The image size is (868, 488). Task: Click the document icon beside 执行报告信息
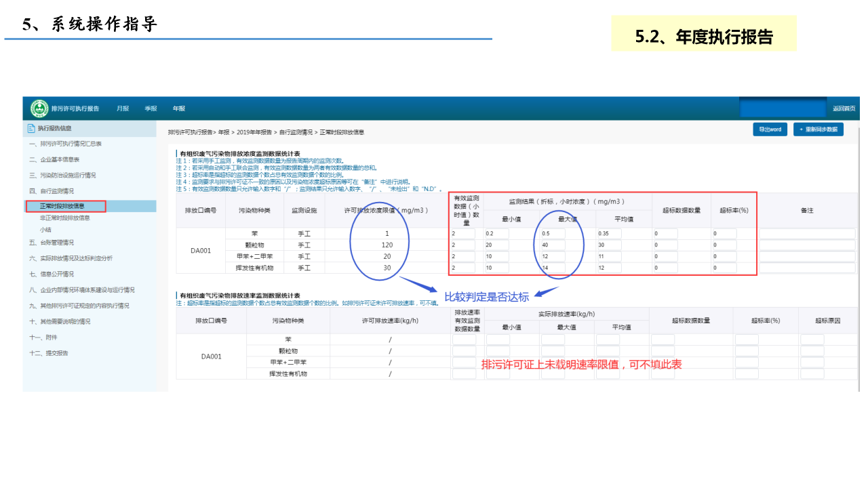[x=31, y=128]
